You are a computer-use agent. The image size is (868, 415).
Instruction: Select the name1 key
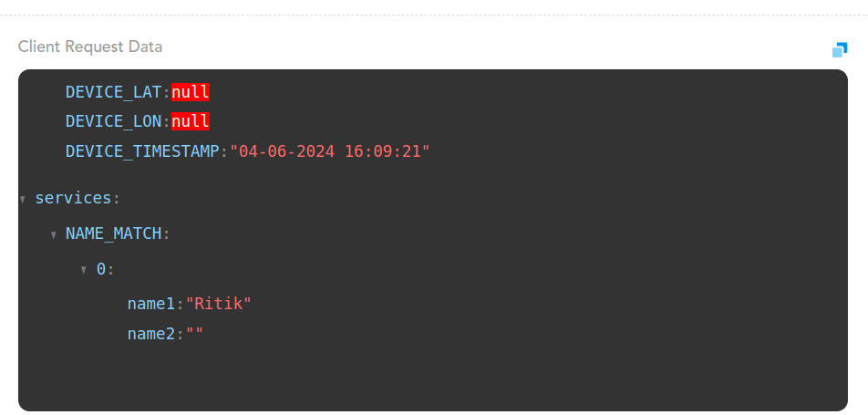(x=150, y=304)
